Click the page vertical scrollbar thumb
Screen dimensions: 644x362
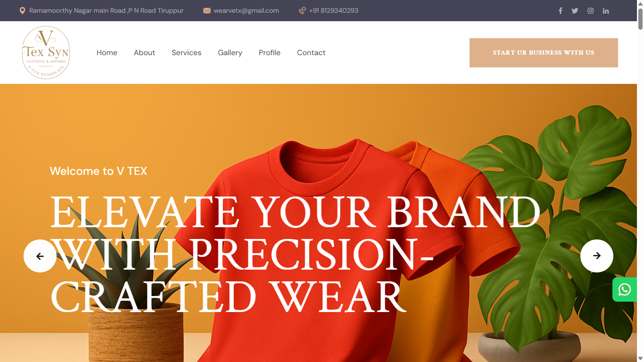(x=640, y=19)
